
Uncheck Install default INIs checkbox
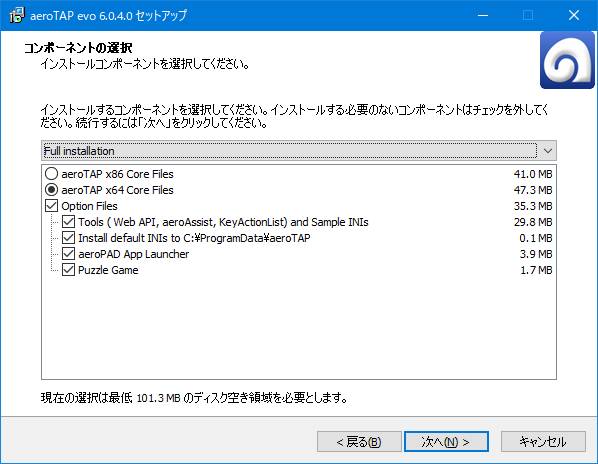[68, 238]
